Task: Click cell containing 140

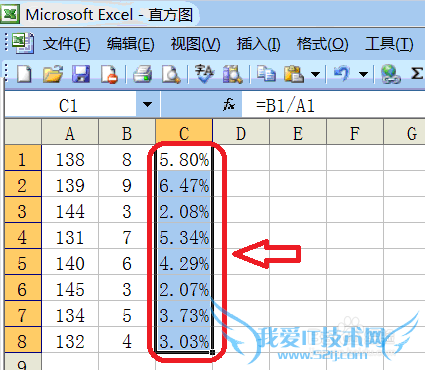Action: pos(70,262)
